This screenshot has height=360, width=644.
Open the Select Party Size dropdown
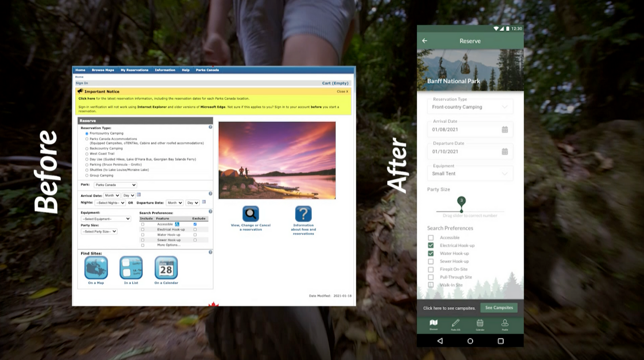[x=99, y=232]
